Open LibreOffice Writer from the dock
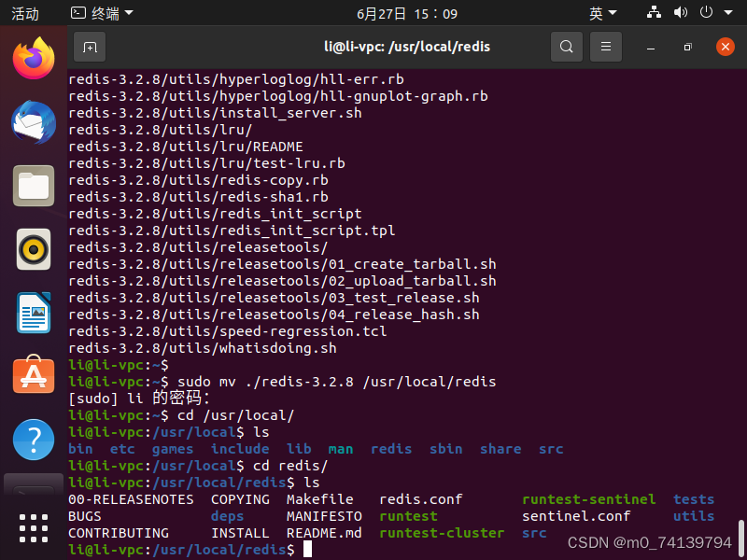747x560 pixels. [x=33, y=313]
